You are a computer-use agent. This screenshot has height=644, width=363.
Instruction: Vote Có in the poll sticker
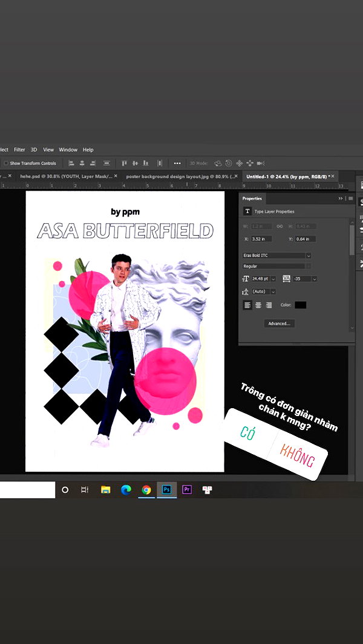[247, 434]
